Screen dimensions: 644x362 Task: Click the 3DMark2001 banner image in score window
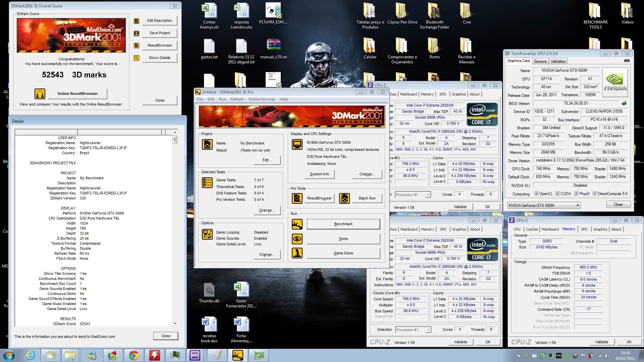pyautogui.click(x=71, y=36)
